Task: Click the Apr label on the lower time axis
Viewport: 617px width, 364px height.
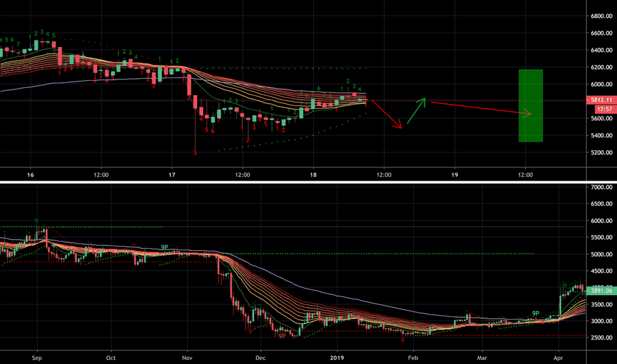Action: coord(558,357)
